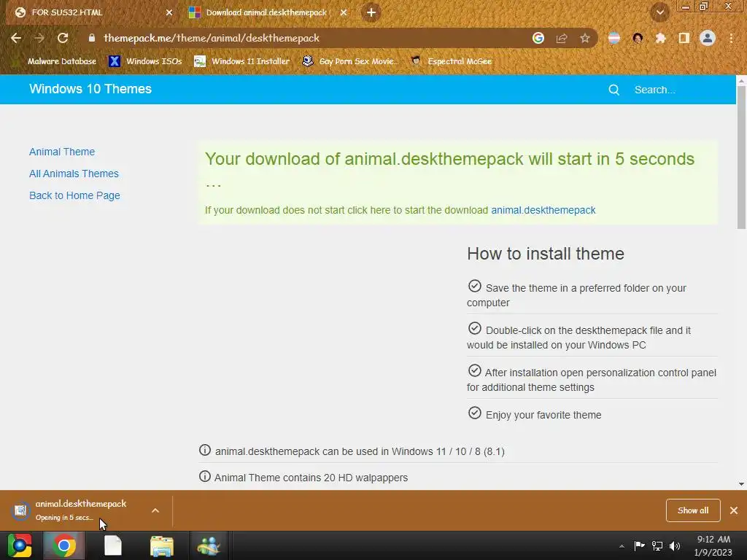This screenshot has width=747, height=560.
Task: Click the site search magnifier icon
Action: coord(614,90)
